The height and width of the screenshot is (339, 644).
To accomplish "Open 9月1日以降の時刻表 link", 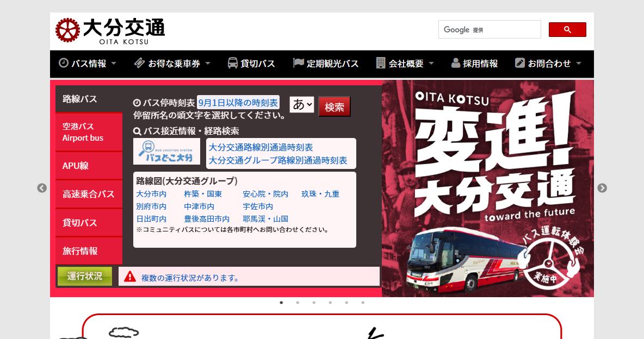I will point(238,103).
